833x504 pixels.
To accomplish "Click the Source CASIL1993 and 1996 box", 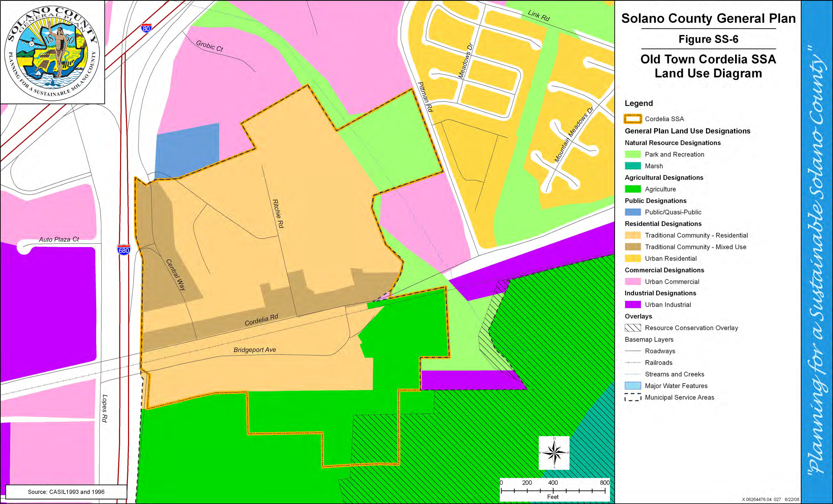I will pos(66,492).
